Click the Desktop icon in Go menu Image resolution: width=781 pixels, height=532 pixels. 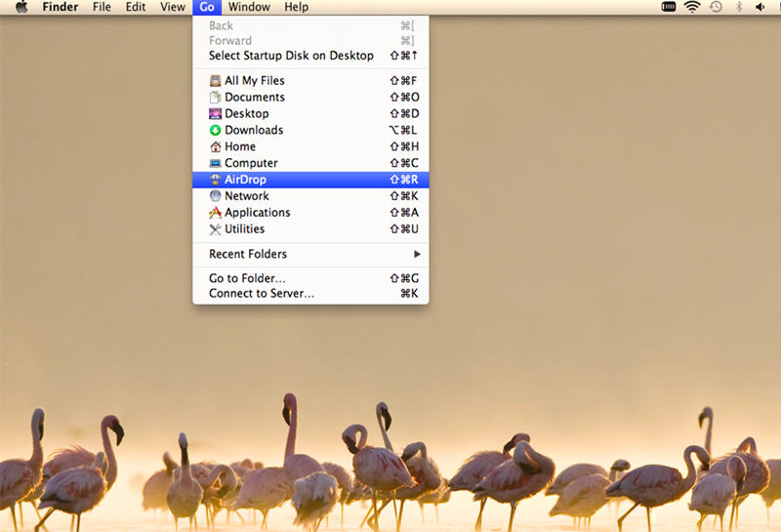[x=215, y=113]
